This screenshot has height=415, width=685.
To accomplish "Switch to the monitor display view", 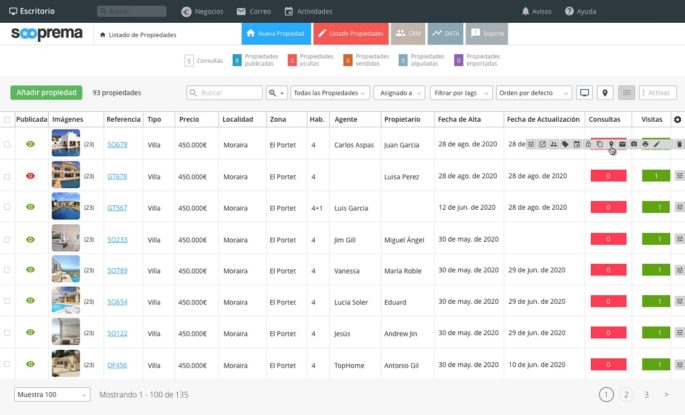I will (585, 93).
